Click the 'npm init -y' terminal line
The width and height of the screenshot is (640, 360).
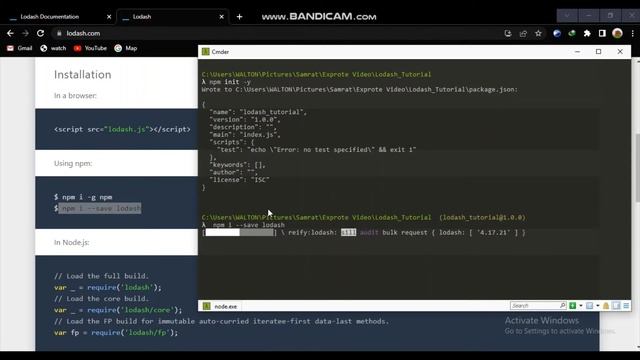click(226, 82)
